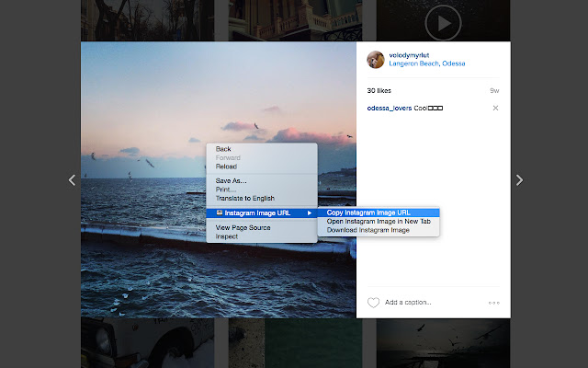
Task: Open the three-dot more options menu
Action: click(493, 303)
